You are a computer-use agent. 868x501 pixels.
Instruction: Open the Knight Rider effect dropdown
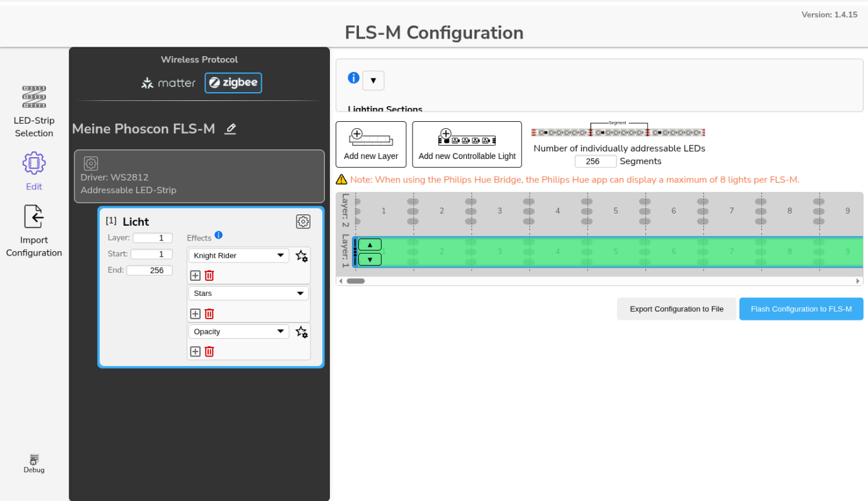point(238,255)
